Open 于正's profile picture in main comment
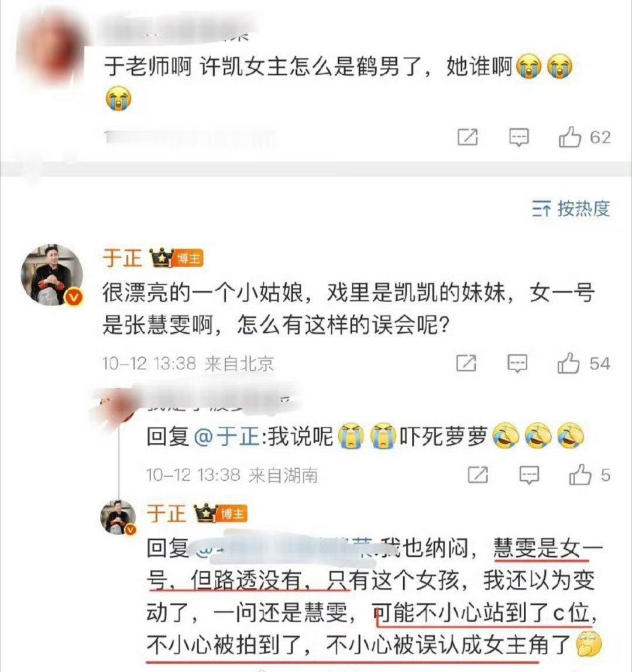Viewport: 632px width, 672px height. (x=51, y=275)
